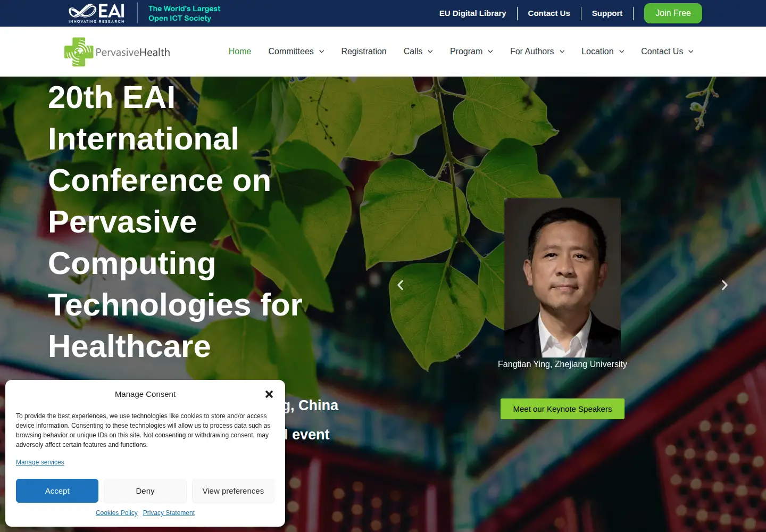Go to next keynote speaker slide
Image resolution: width=766 pixels, height=532 pixels.
point(725,285)
